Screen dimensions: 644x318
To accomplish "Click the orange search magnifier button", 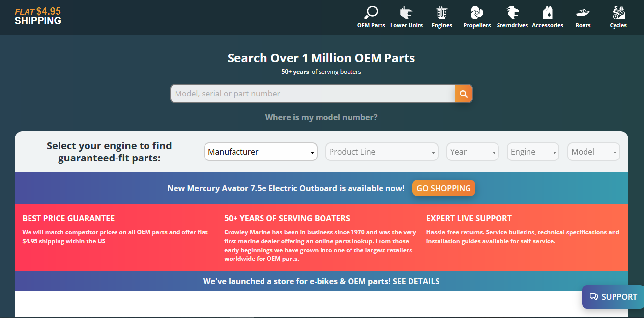I will (x=464, y=94).
